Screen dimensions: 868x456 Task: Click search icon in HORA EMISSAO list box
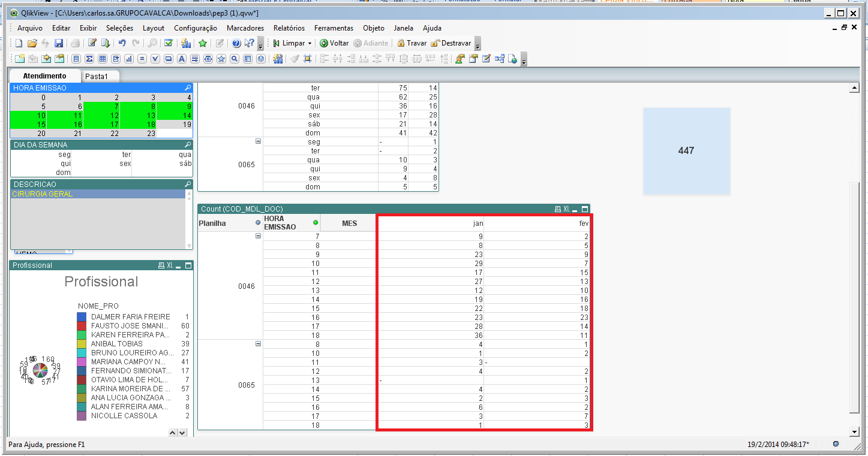click(188, 87)
